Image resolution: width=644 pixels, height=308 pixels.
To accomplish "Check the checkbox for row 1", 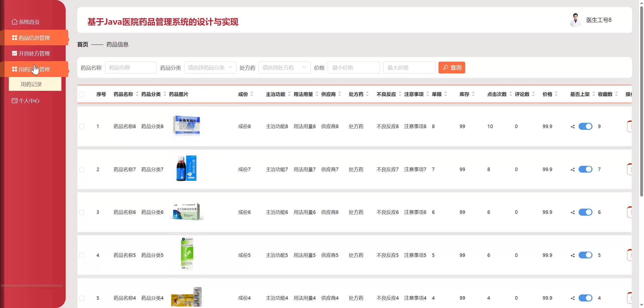I will click(82, 127).
